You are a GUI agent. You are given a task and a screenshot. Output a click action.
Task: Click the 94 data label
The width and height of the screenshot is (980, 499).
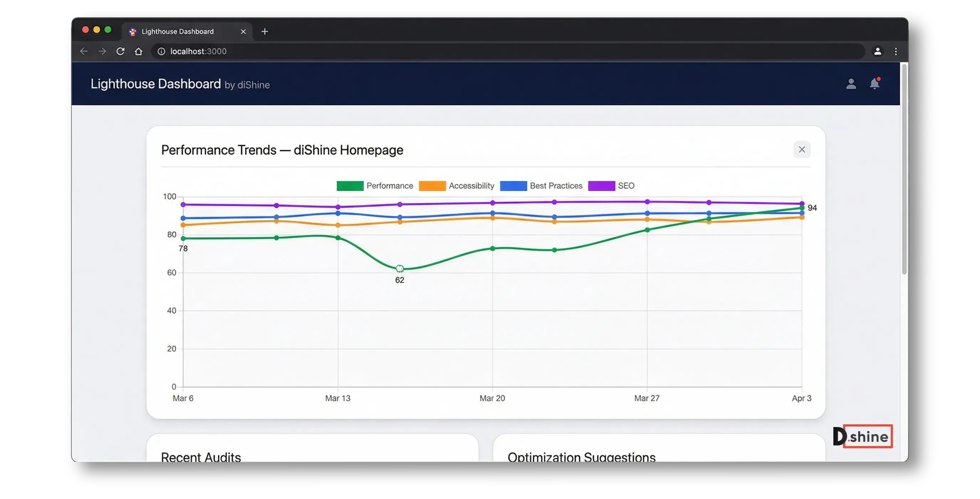[x=812, y=208]
